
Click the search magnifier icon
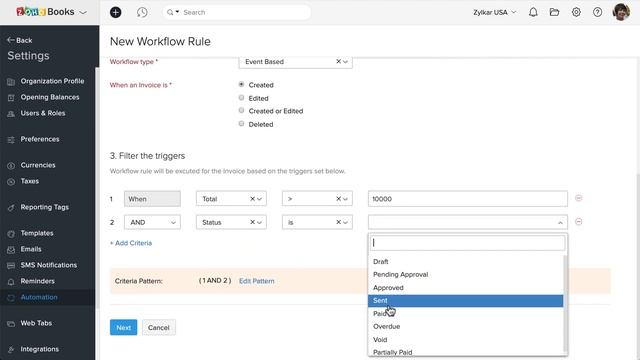(170, 12)
